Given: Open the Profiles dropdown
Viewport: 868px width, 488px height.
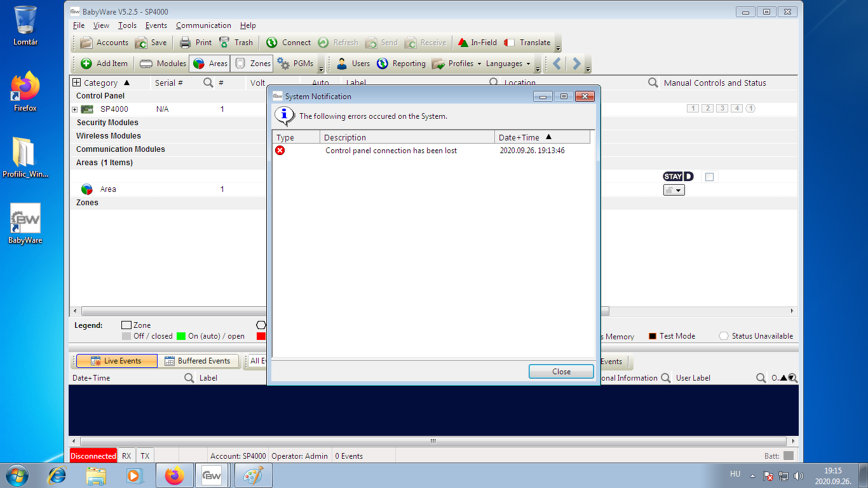Looking at the screenshot, I should (456, 64).
